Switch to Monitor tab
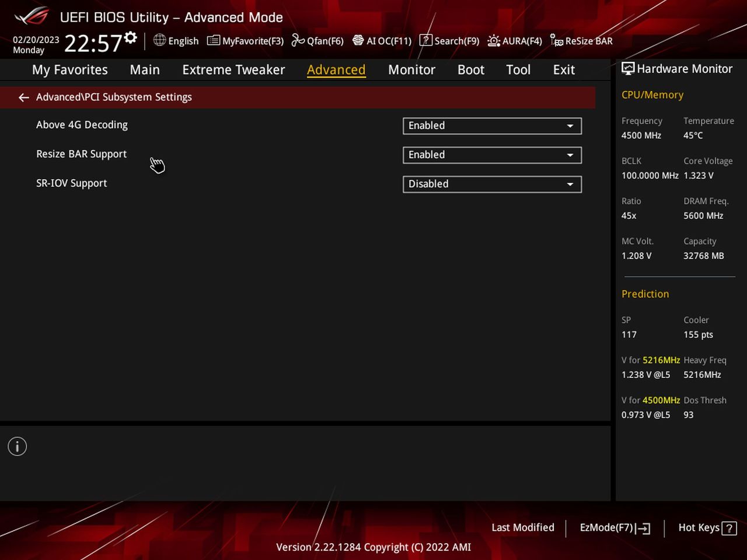The height and width of the screenshot is (560, 747). click(411, 70)
